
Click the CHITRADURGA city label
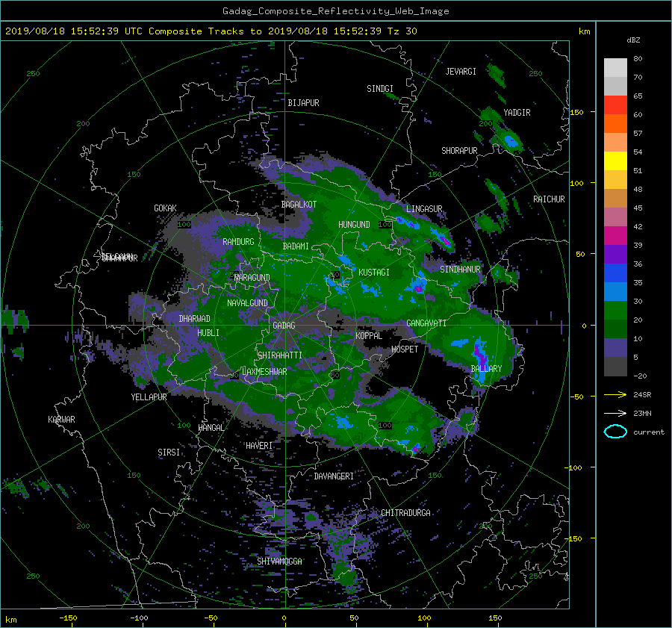(x=406, y=513)
